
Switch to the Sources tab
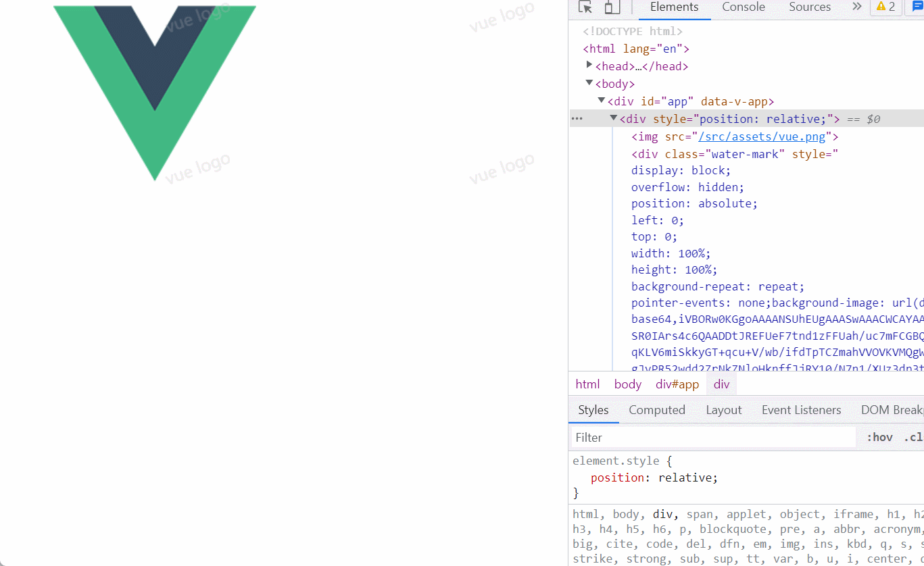point(810,7)
